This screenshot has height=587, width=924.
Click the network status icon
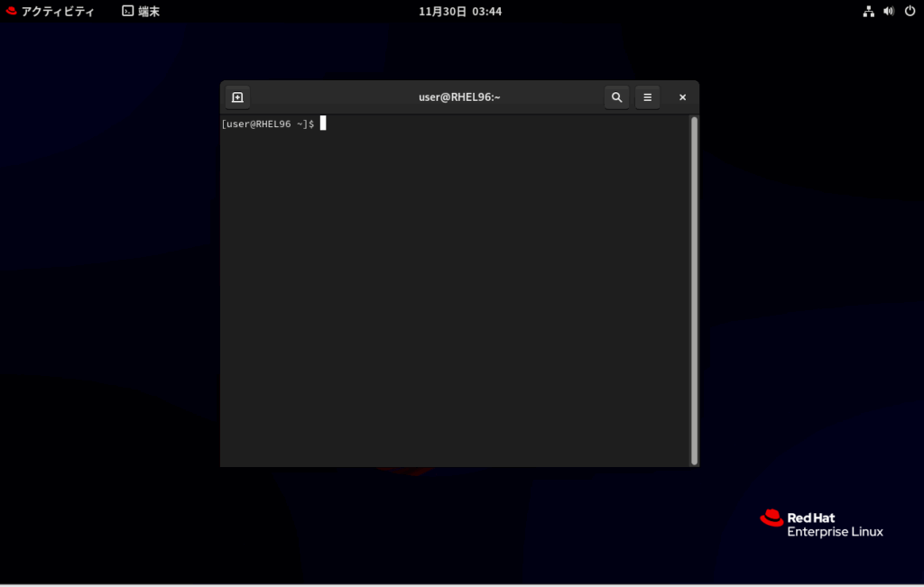[x=868, y=12]
